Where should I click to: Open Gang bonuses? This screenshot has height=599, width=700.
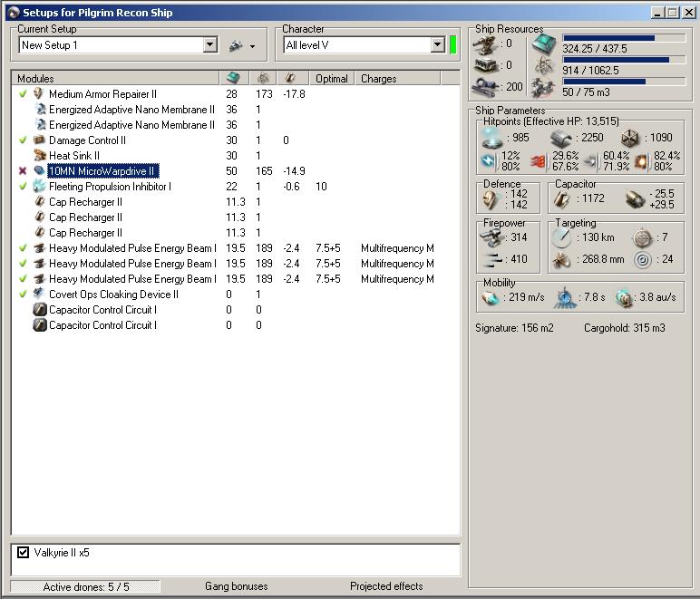pos(236,586)
